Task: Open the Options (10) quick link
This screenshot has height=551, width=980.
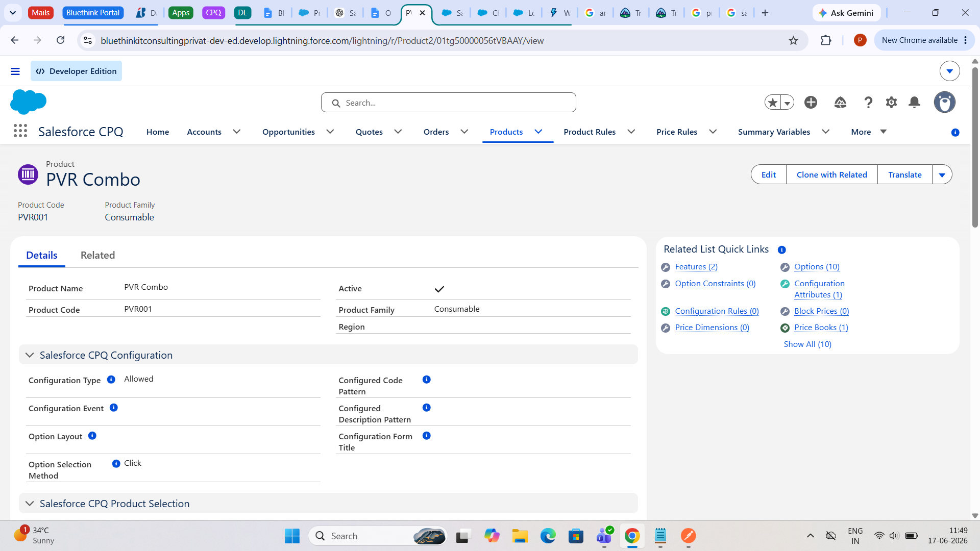Action: pyautogui.click(x=817, y=267)
